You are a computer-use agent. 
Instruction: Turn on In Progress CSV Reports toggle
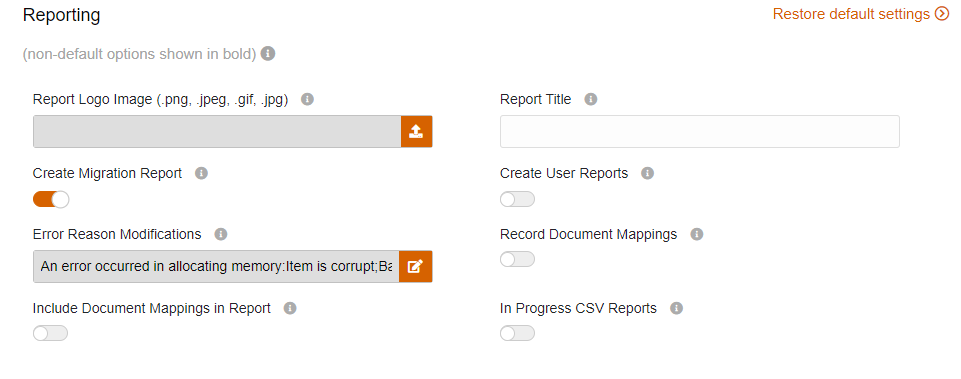click(517, 333)
